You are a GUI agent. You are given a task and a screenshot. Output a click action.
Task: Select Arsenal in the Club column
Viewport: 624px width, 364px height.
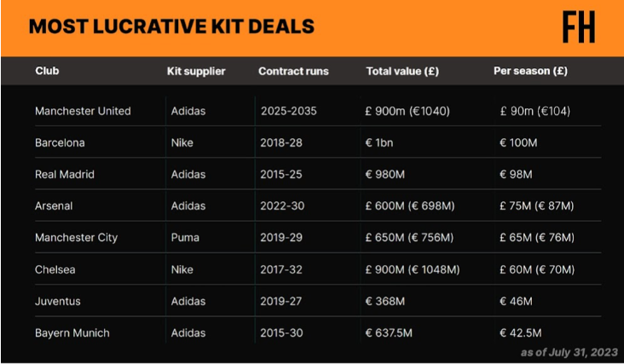click(54, 205)
